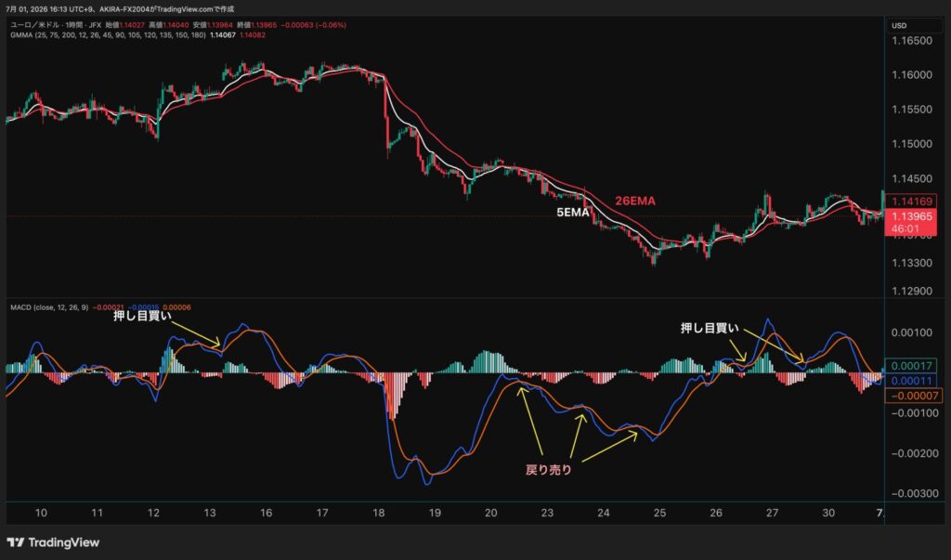Screen dimensions: 951x560
Task: Select the left 押し目買い annotation near MACD legend
Action: [x=142, y=316]
